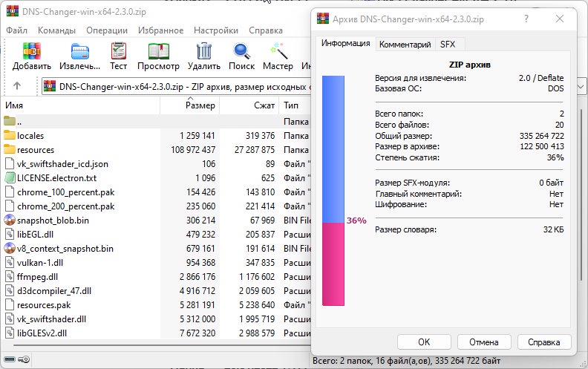Click the 36% compression ratio bar
Viewport: 588px width, 369px height.
pos(333,191)
